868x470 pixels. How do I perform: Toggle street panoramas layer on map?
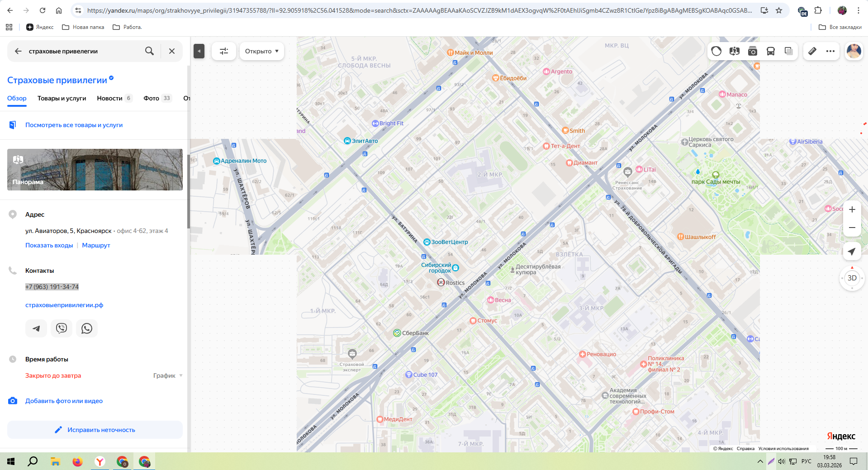[735, 51]
